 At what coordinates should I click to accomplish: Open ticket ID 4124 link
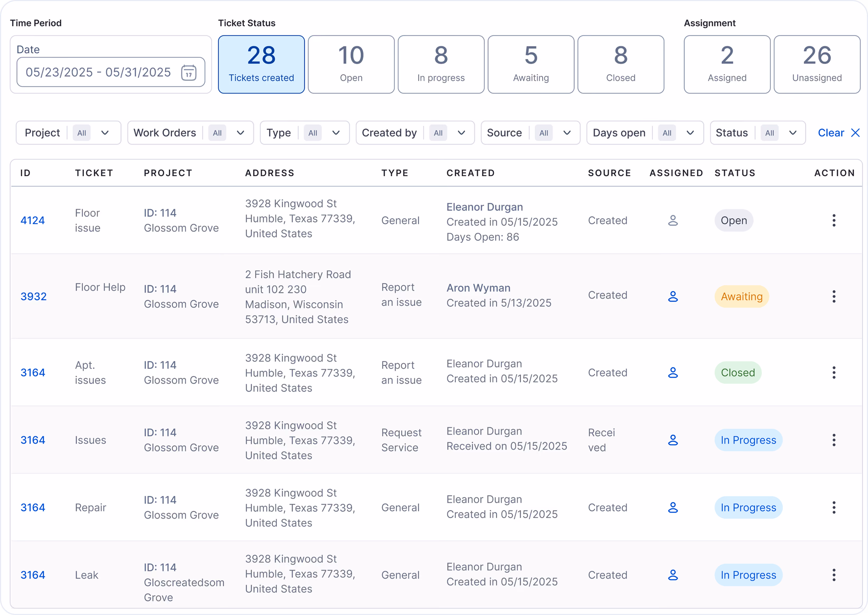point(32,220)
